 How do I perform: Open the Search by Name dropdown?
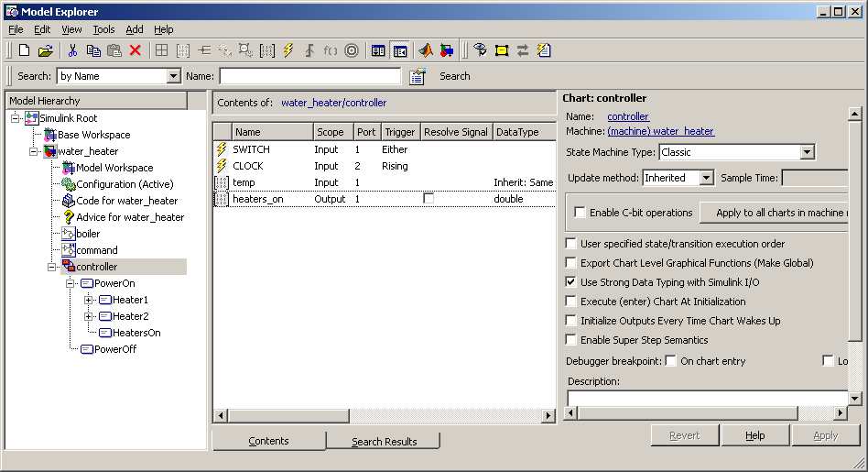[173, 76]
